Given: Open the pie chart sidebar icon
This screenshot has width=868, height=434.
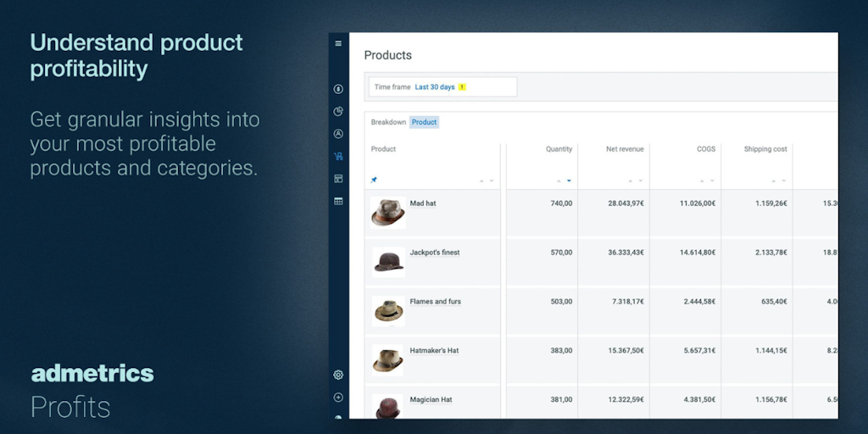Looking at the screenshot, I should pos(338,111).
